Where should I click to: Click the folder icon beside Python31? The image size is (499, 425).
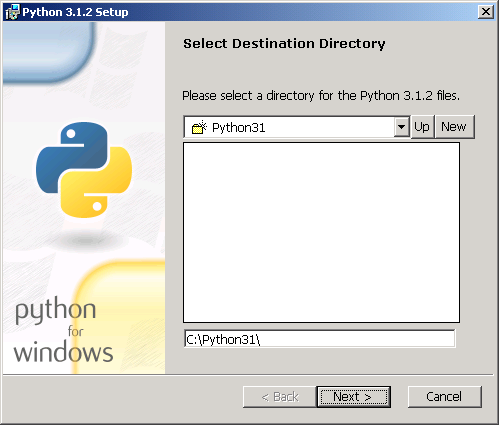pos(200,128)
